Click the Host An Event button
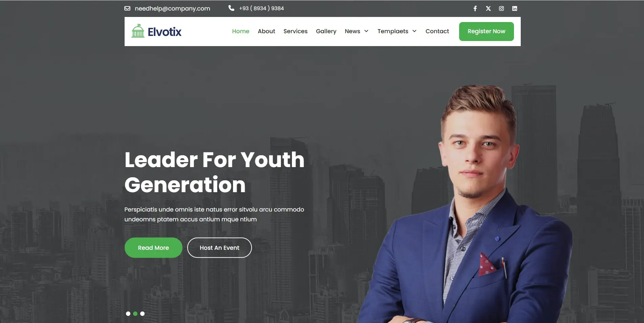This screenshot has height=323, width=644. pos(219,248)
